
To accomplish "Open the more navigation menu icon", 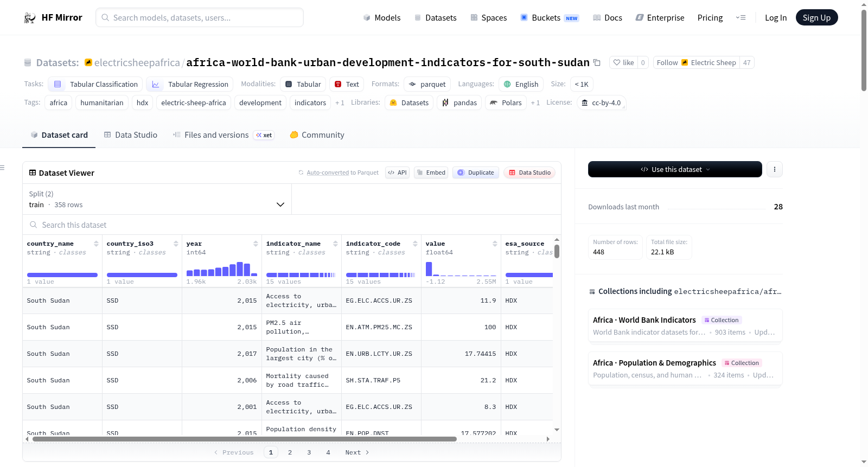I will coord(741,17).
